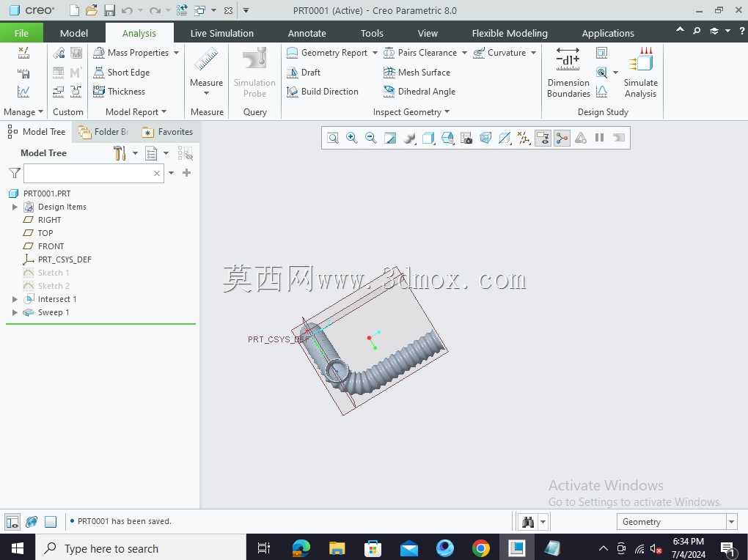Add a filter with the plus button
The height and width of the screenshot is (560, 748).
[186, 173]
